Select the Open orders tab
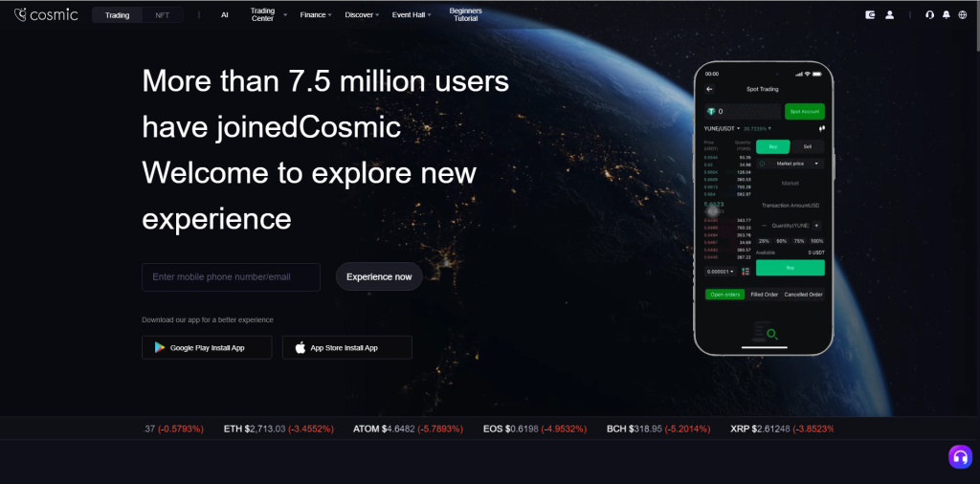Viewport: 980px width, 484px height. coord(725,295)
